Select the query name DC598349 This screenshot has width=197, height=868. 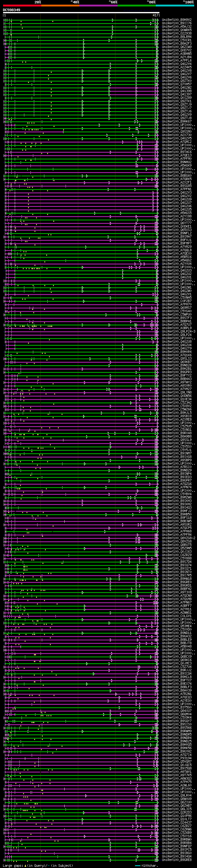11,10
